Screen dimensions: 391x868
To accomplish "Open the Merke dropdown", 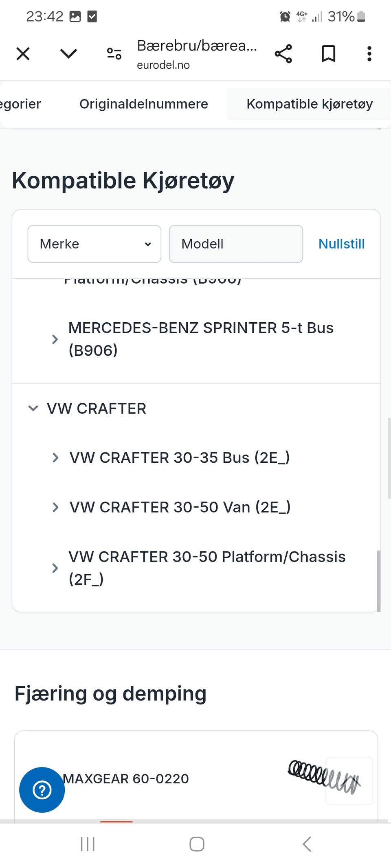I will 94,244.
